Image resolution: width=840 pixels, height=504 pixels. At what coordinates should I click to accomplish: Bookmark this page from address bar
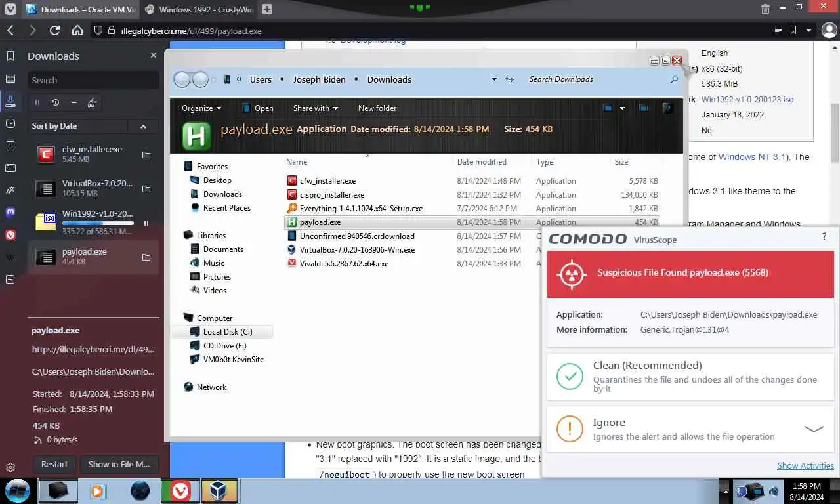[x=793, y=30]
